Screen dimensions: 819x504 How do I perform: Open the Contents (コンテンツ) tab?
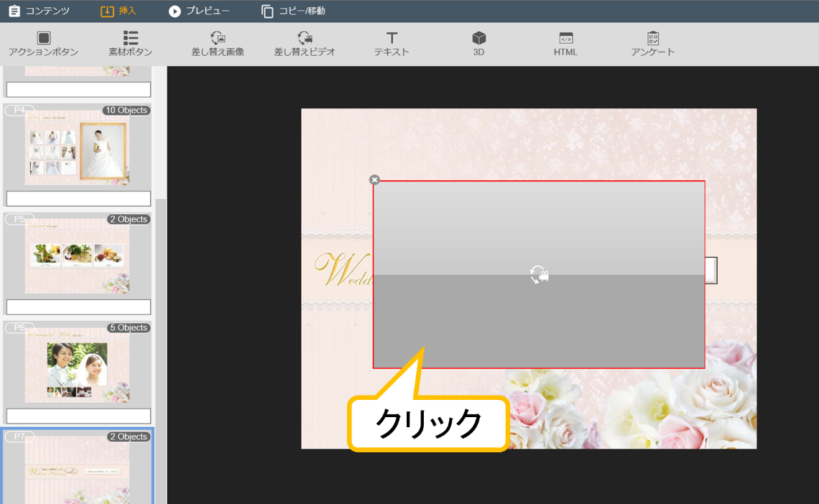[x=40, y=11]
